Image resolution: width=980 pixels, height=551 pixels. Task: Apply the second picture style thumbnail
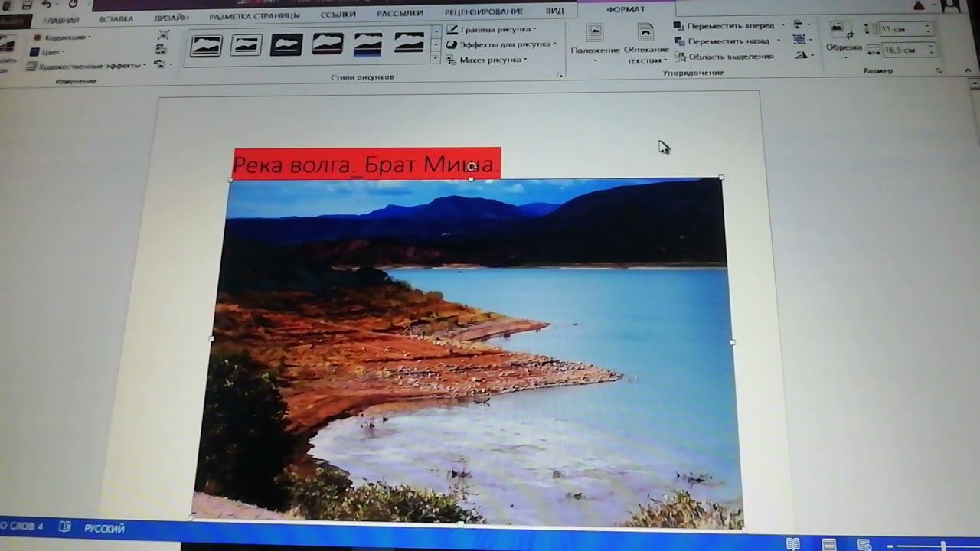247,45
